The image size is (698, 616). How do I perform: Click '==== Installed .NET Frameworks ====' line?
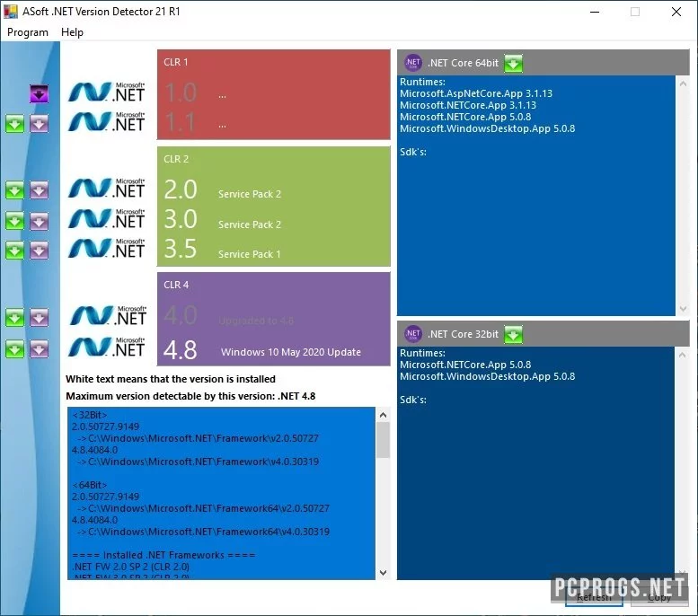click(x=163, y=555)
